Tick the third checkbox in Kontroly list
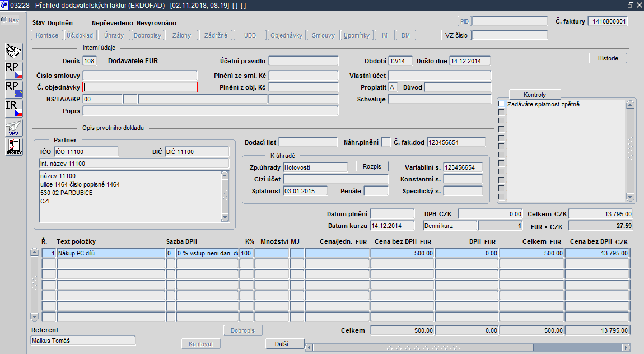 pos(502,121)
